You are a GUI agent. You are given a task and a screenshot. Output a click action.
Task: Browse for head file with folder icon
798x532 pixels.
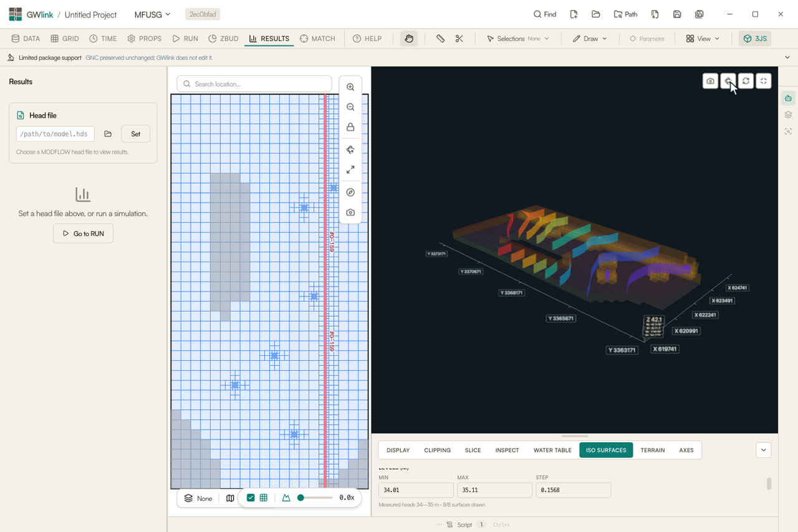108,134
